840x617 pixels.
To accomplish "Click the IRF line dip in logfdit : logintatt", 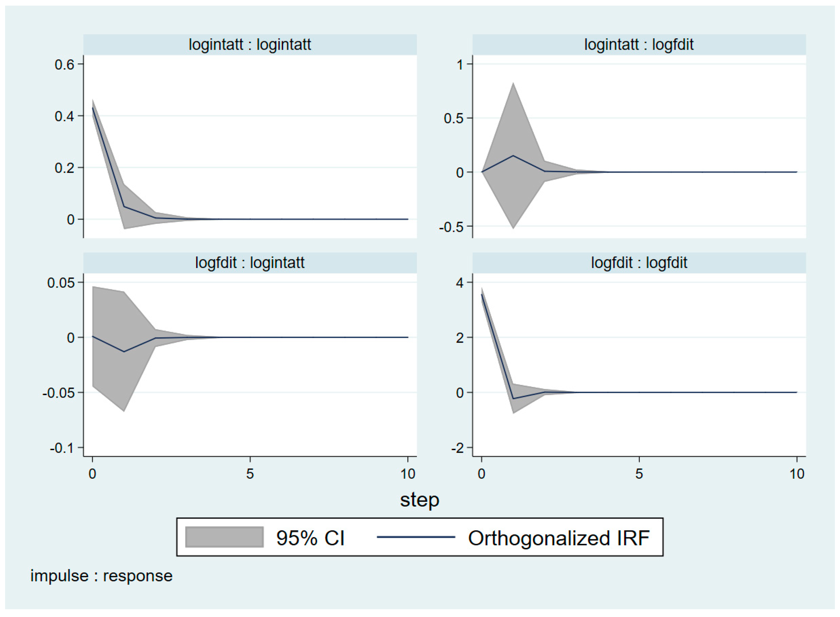I will (x=124, y=351).
